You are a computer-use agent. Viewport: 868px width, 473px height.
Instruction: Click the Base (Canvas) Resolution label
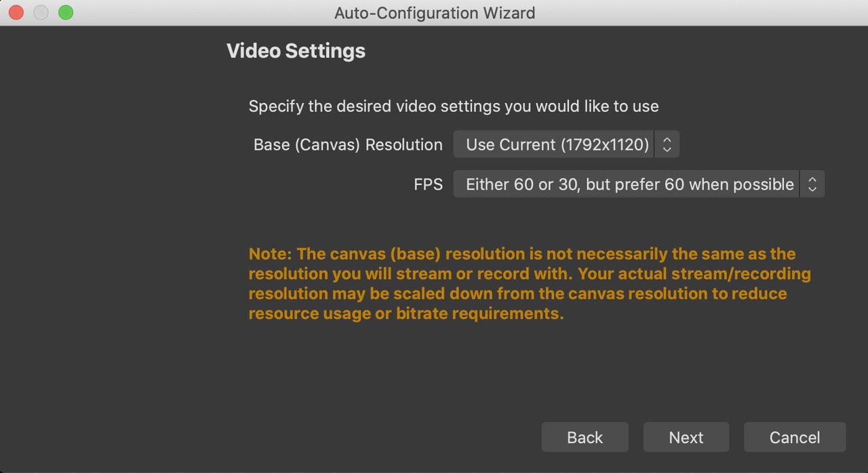pyautogui.click(x=348, y=144)
